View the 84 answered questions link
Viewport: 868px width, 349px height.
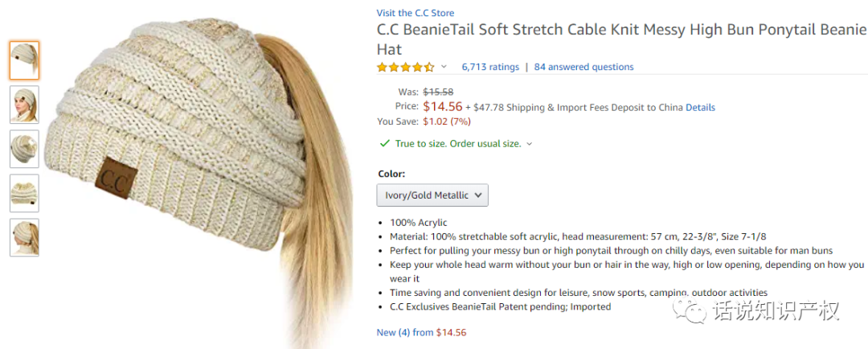pyautogui.click(x=583, y=67)
